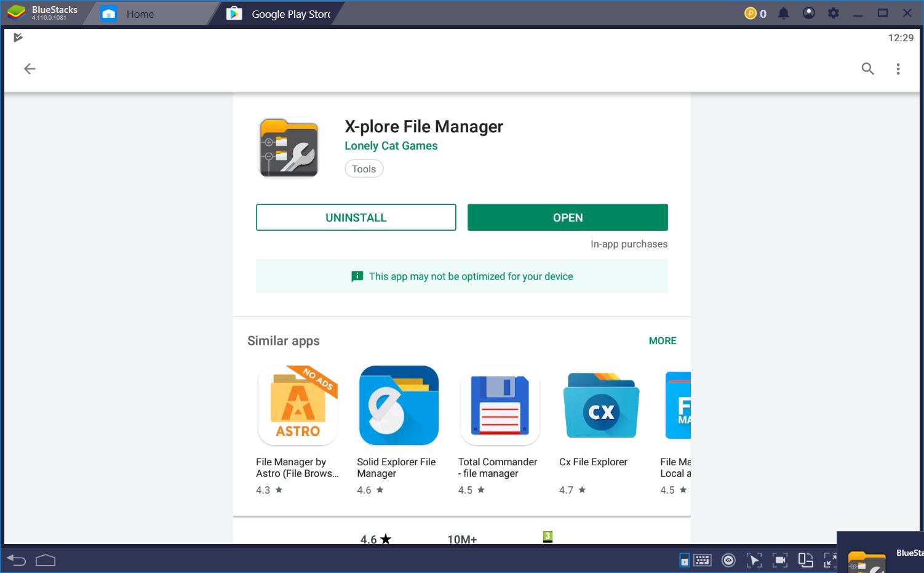Click the 'Solid Explorer File Manager' title text
Screen dimensions: 924x573
397,468
